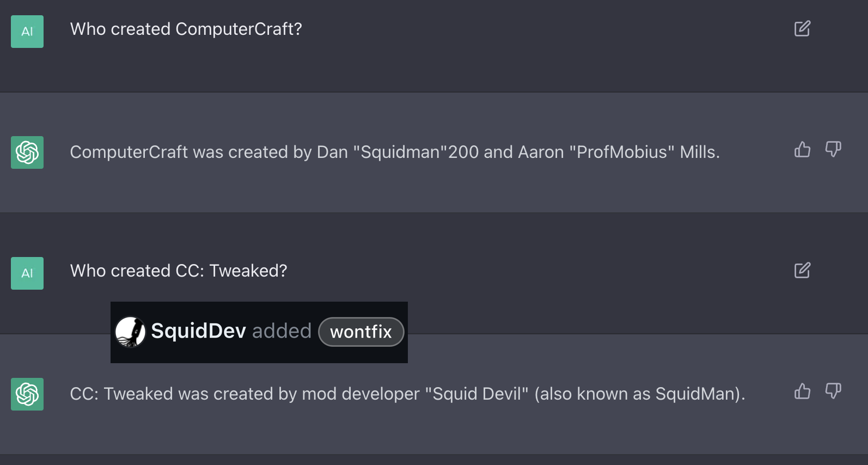This screenshot has height=465, width=868.
Task: Click the user avatar beside the ComputerCraft question
Action: tap(27, 32)
